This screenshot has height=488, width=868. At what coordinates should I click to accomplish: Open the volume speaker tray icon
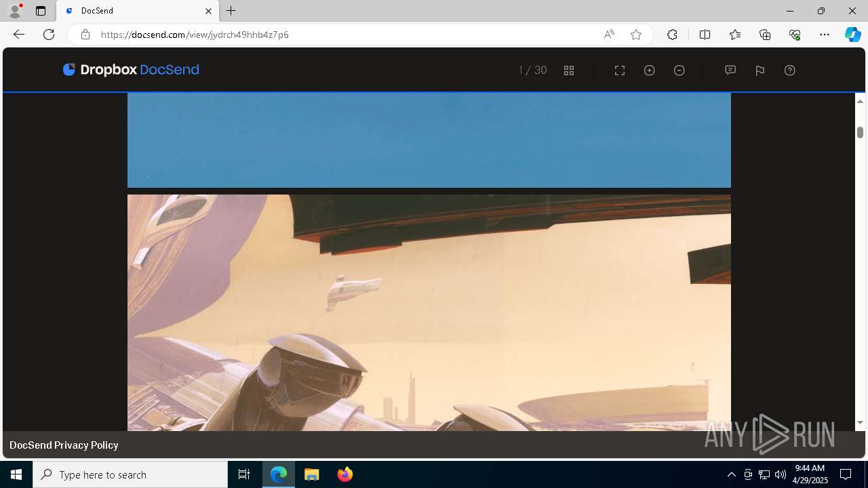[x=781, y=474]
